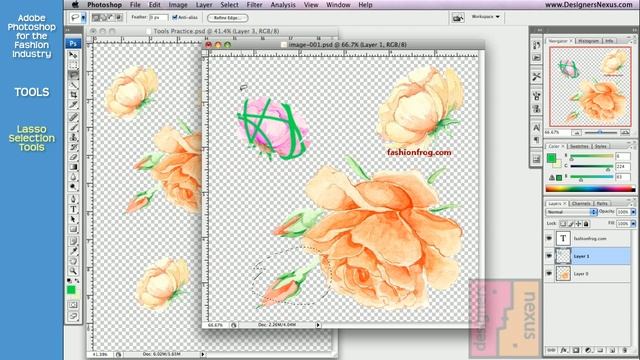640x360 pixels.
Task: Select the Crop tool
Action: point(73,95)
